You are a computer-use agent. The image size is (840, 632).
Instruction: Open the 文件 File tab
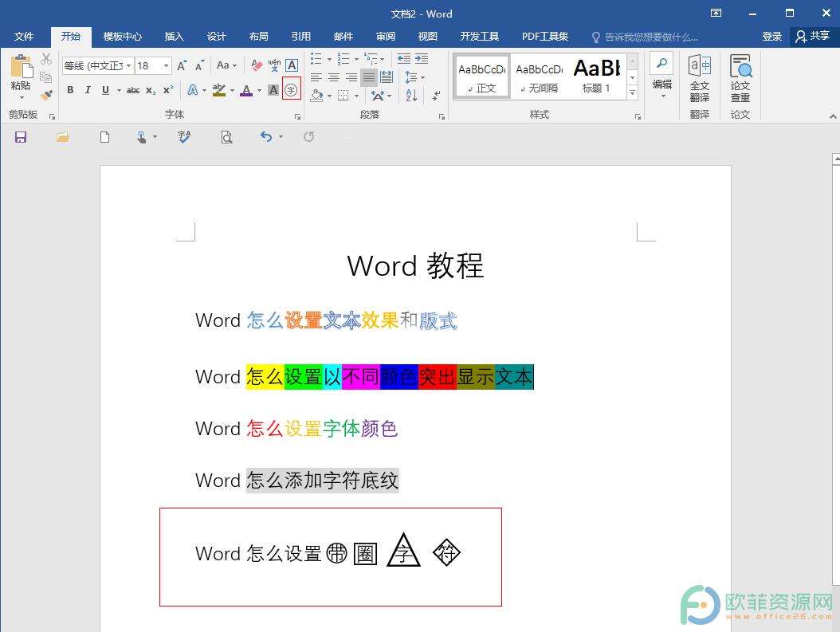point(24,37)
